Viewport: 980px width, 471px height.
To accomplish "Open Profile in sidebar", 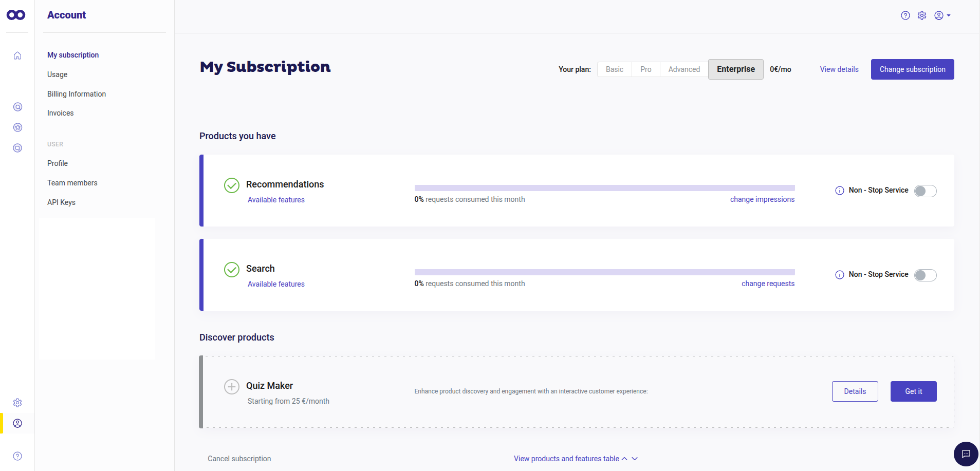I will coord(58,163).
